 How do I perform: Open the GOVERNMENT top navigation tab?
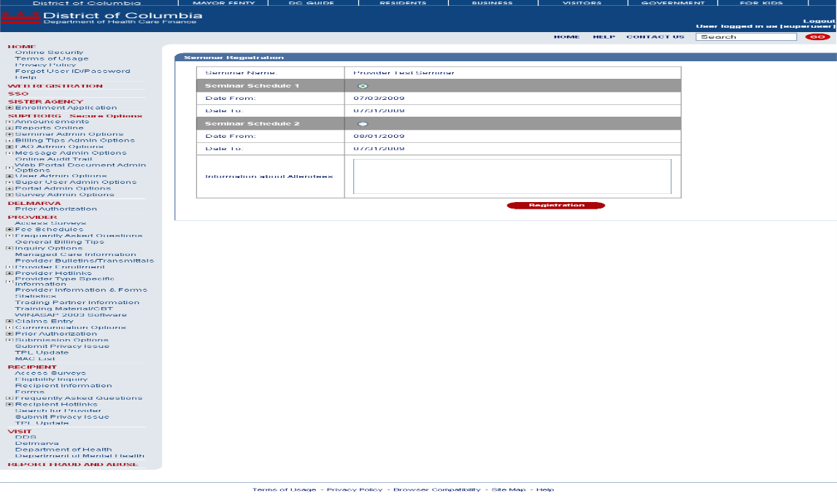673,3
